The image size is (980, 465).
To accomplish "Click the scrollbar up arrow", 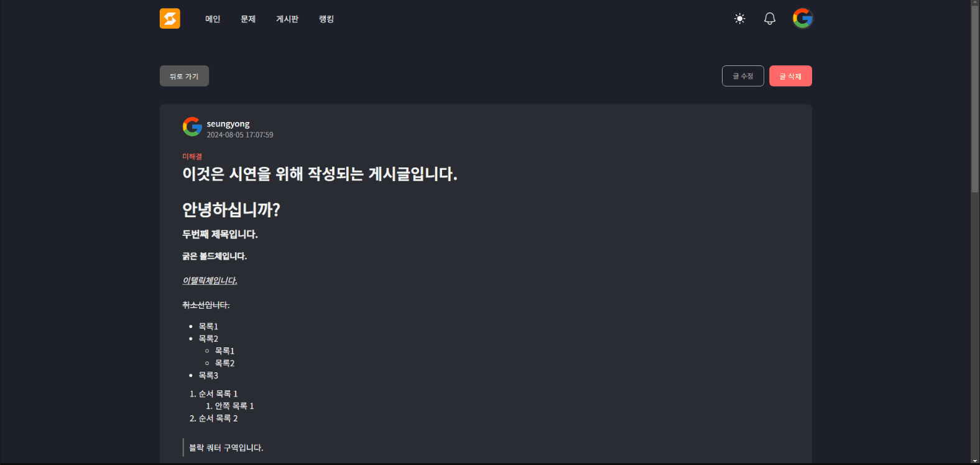I will click(975, 3).
